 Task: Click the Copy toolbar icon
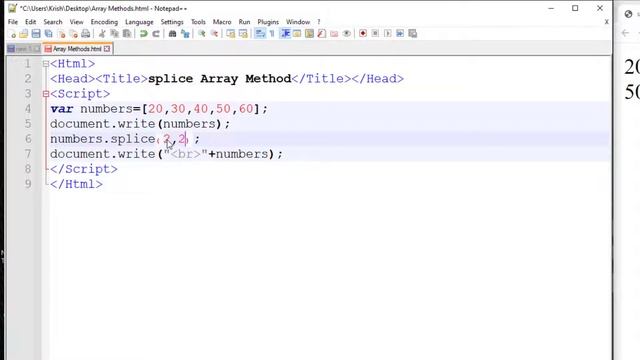click(115, 34)
